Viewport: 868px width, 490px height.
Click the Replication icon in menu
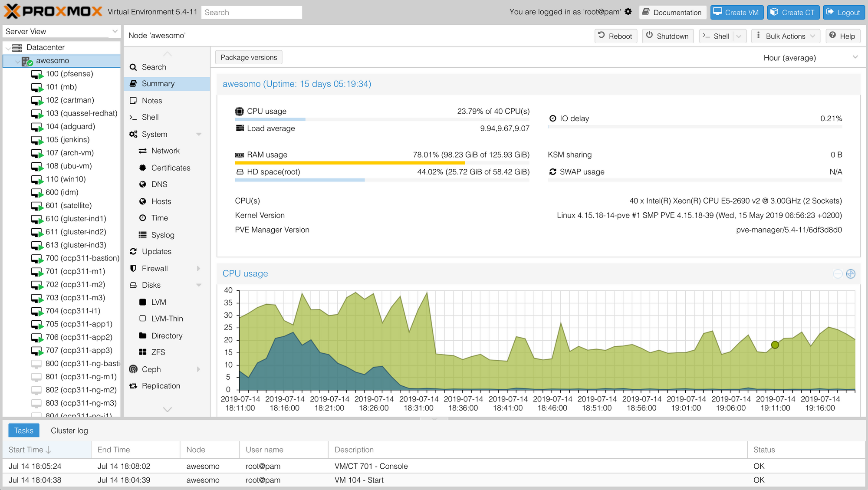[133, 386]
